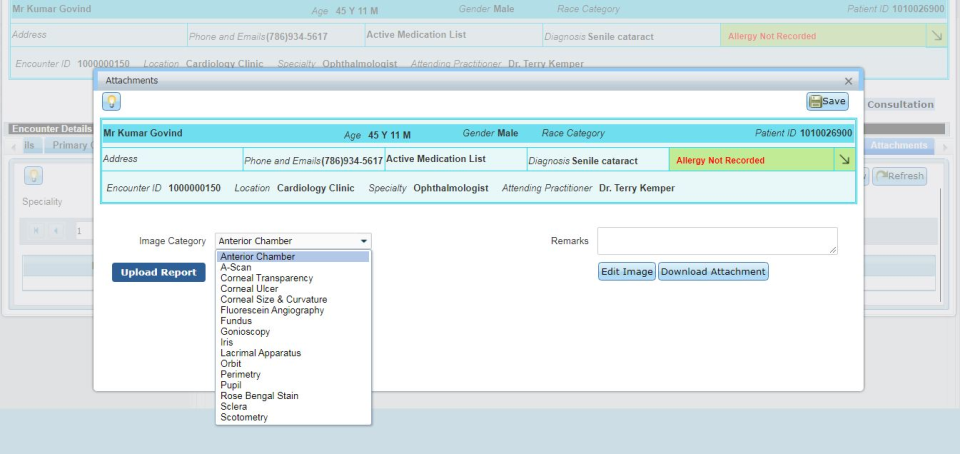Viewport: 960px width, 454px height.
Task: Click the Encounter Details section header
Action: pos(52,129)
